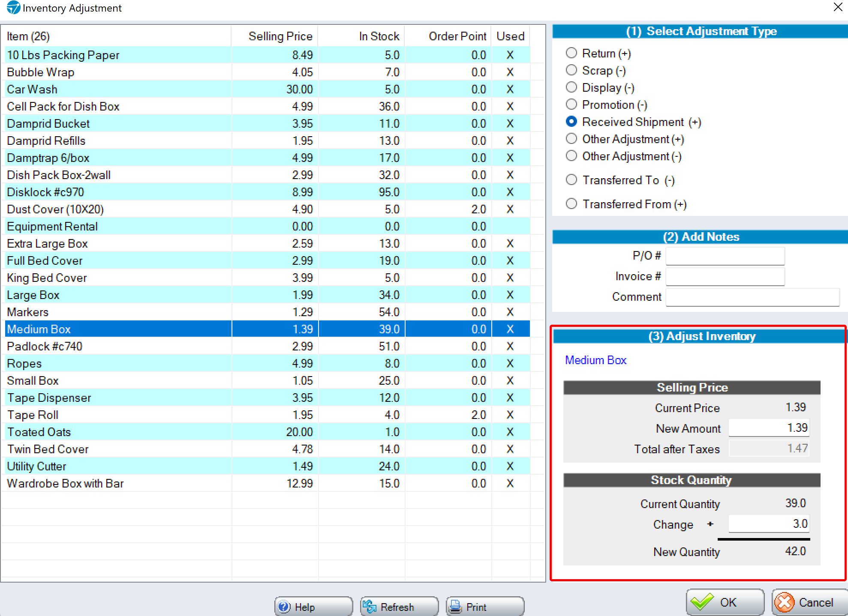This screenshot has width=848, height=616.
Task: Select the Damprid Bucket item
Action: pyautogui.click(x=268, y=123)
